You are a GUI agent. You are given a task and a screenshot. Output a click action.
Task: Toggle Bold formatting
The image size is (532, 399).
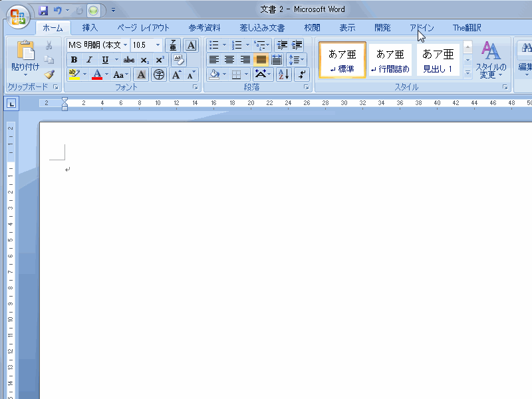click(x=74, y=60)
